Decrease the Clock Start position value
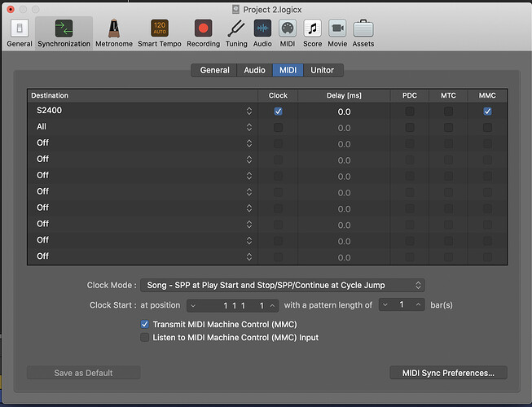 click(x=193, y=306)
